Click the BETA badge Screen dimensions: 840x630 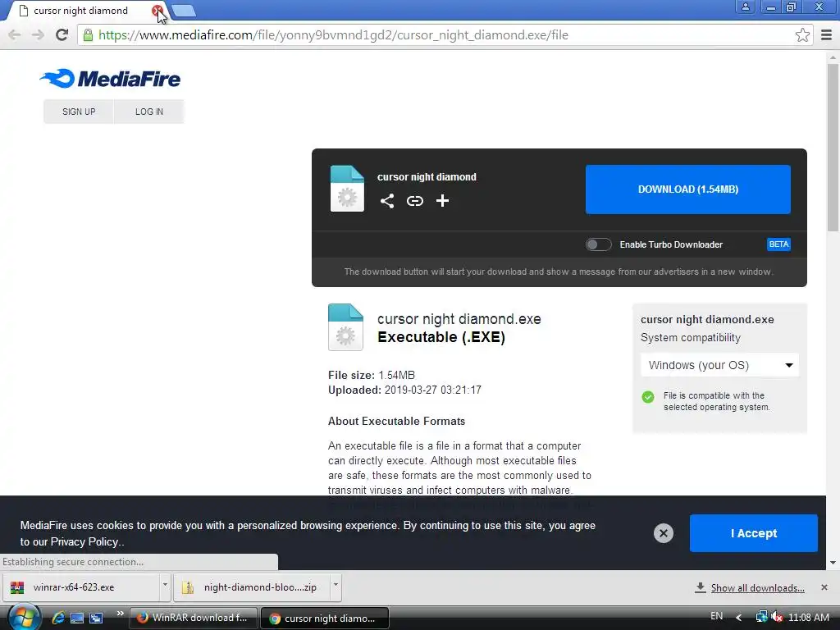(x=778, y=244)
